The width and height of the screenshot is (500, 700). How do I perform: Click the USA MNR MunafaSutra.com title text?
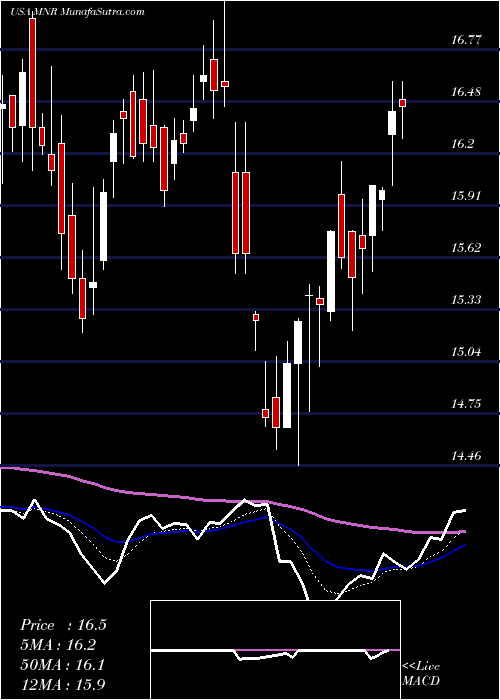point(77,12)
